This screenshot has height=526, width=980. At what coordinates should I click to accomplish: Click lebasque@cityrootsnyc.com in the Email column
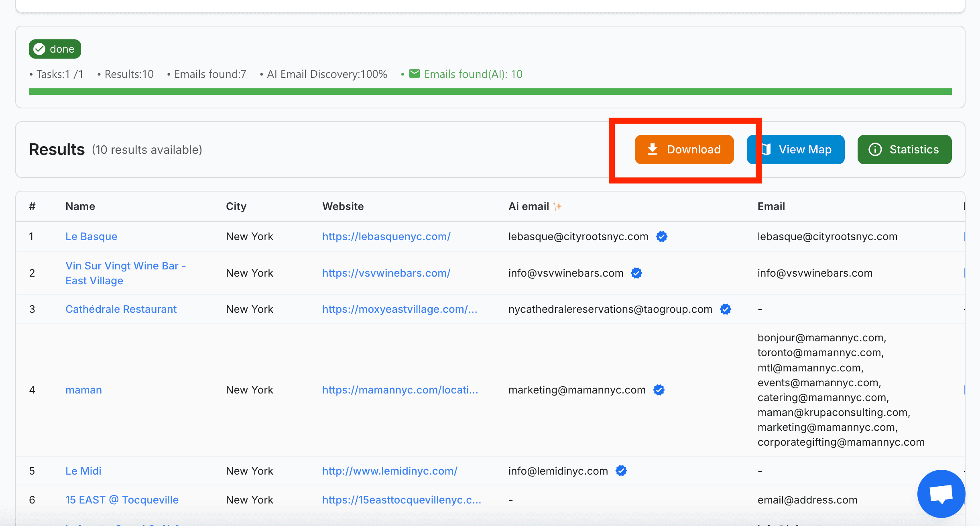coord(828,236)
